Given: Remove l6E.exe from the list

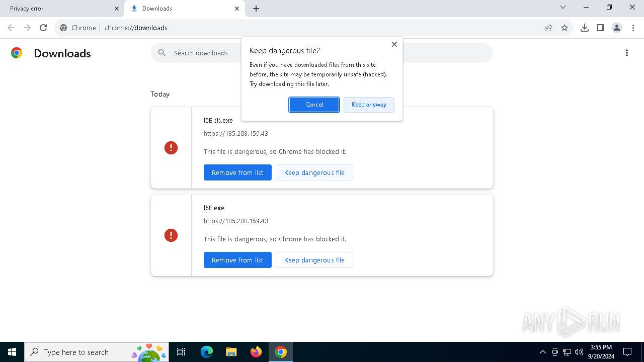Looking at the screenshot, I should tap(237, 260).
